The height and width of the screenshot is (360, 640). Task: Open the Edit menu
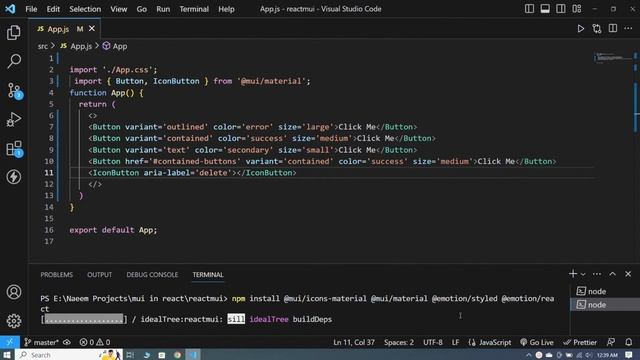point(53,9)
